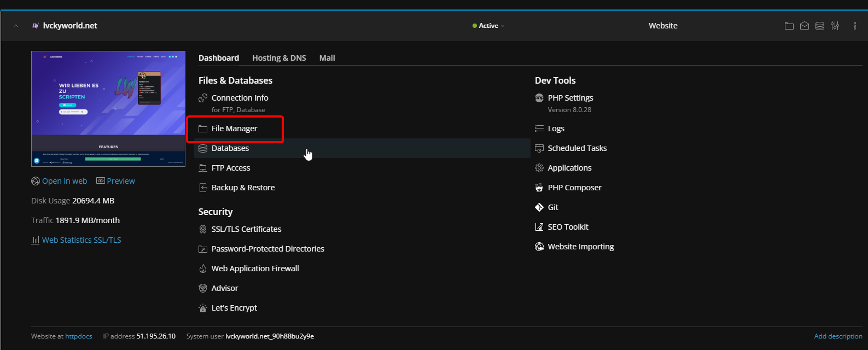
Task: Click the database stack icon in header
Action: [819, 26]
